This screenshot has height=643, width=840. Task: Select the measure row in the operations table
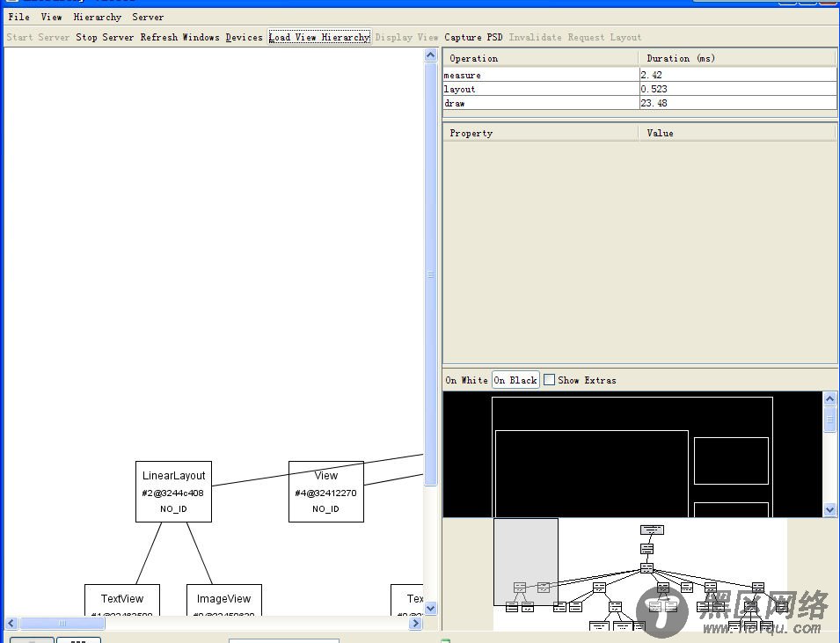(639, 75)
